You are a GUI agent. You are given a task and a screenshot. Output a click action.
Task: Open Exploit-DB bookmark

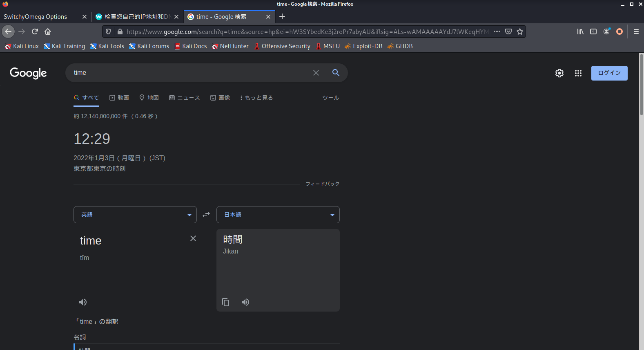363,46
